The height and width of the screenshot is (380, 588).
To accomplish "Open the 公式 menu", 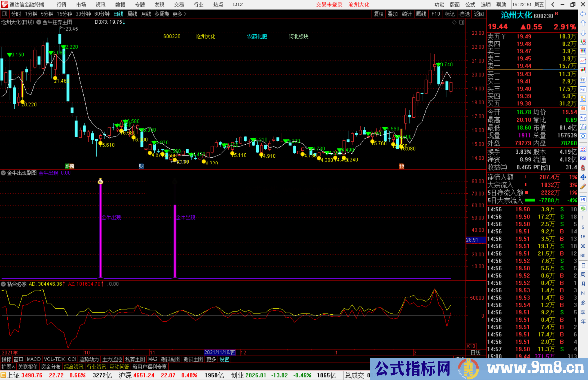I will tap(470, 4).
